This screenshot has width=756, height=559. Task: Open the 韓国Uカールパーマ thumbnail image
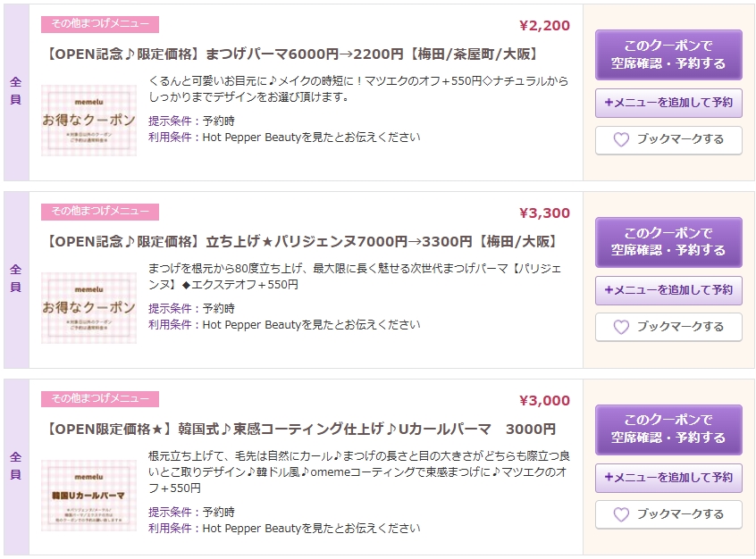(88, 496)
